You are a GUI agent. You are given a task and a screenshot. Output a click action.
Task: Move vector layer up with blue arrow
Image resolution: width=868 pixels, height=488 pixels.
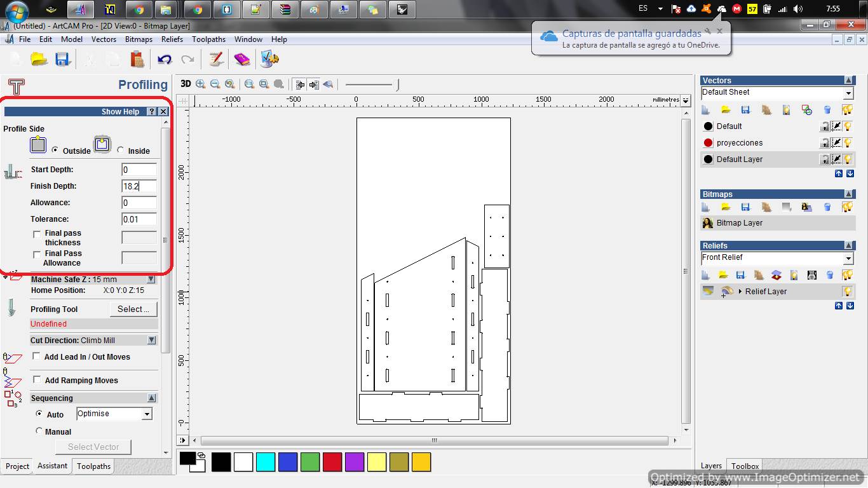(839, 173)
